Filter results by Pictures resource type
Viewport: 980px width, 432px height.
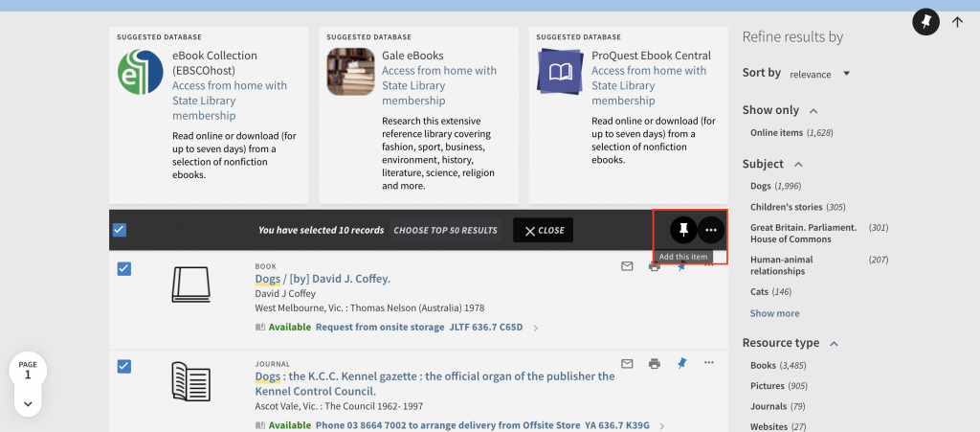(767, 386)
